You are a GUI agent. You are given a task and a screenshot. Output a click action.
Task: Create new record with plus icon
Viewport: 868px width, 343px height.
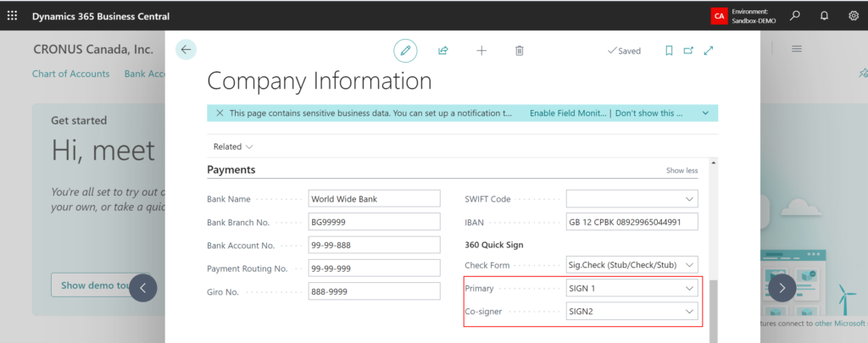[x=481, y=50]
